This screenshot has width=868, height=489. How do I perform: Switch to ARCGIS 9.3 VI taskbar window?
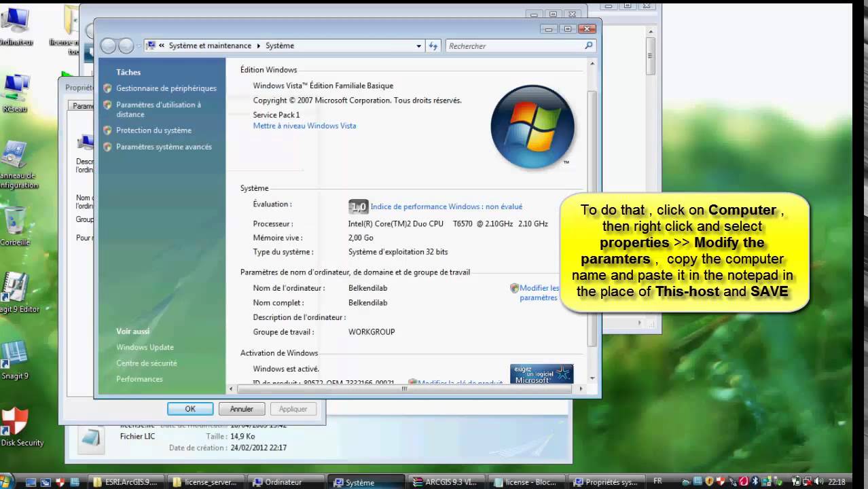[x=446, y=482]
